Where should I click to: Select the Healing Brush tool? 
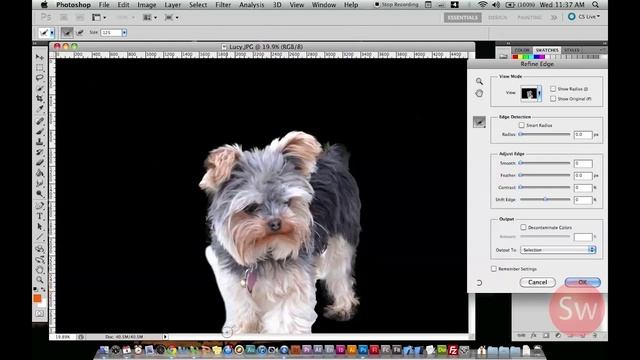(40, 121)
